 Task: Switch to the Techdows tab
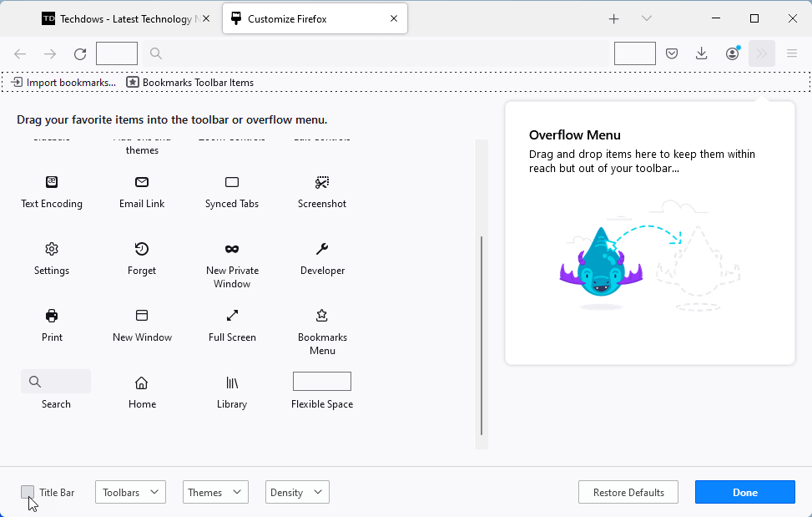[x=127, y=18]
